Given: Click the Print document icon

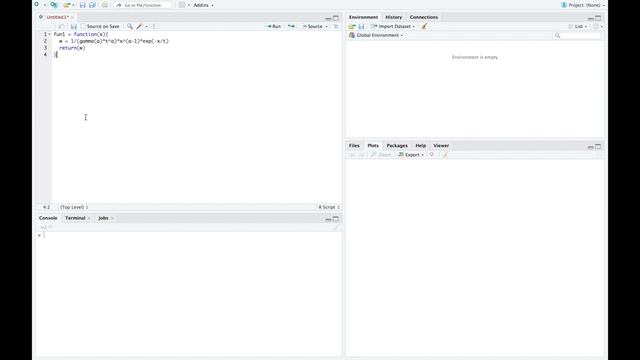Looking at the screenshot, I should (x=104, y=5).
